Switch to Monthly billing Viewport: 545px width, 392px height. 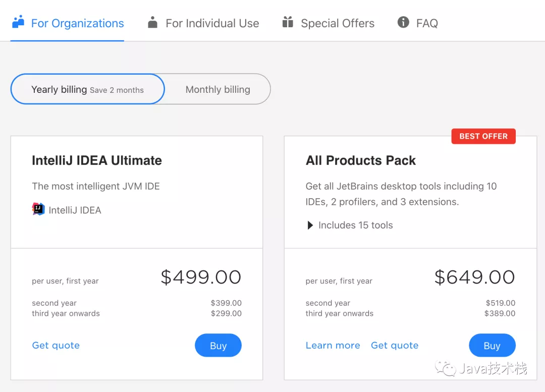click(x=217, y=89)
